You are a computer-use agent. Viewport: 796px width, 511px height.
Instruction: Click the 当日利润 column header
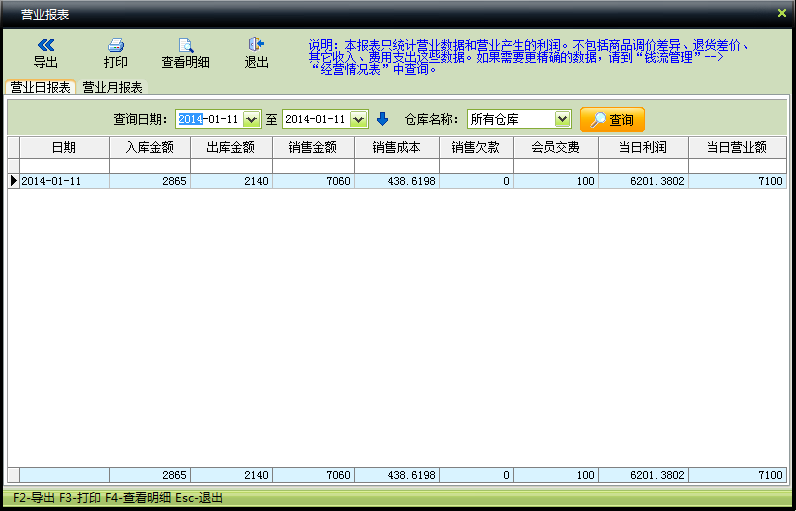point(643,148)
